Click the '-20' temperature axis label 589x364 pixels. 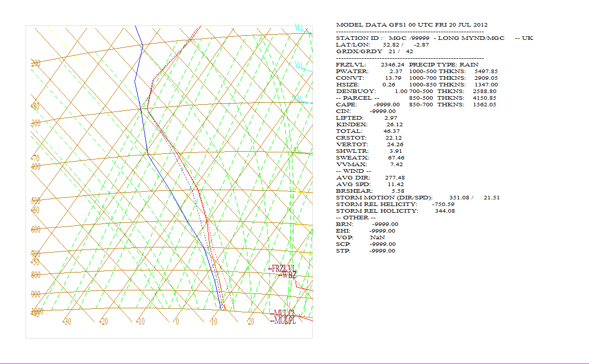103,322
